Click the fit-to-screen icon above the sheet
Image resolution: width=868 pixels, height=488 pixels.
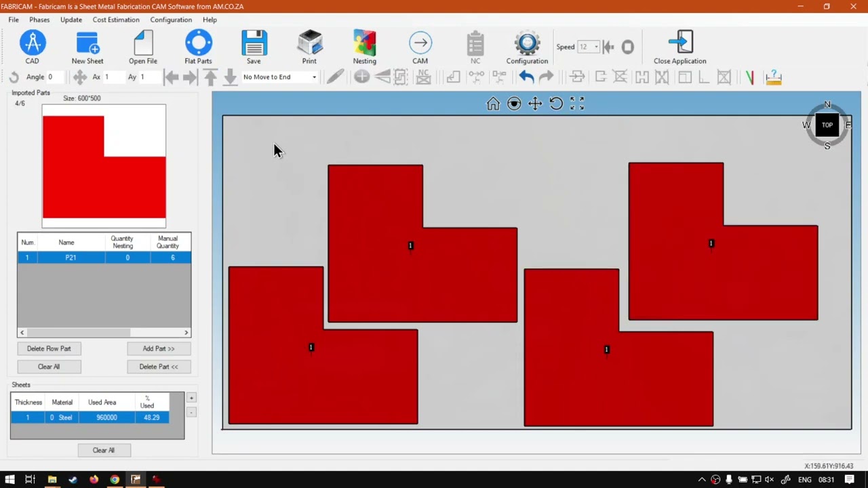click(x=577, y=104)
